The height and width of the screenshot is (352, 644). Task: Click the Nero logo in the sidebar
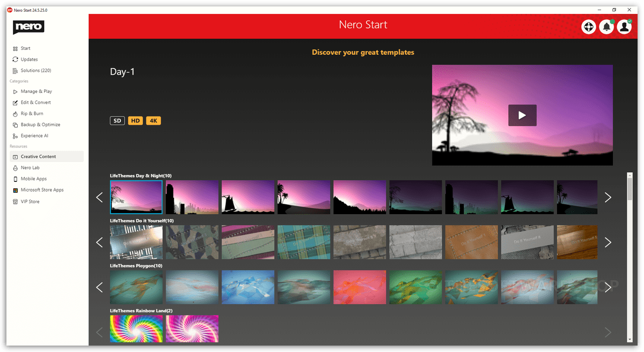(28, 27)
